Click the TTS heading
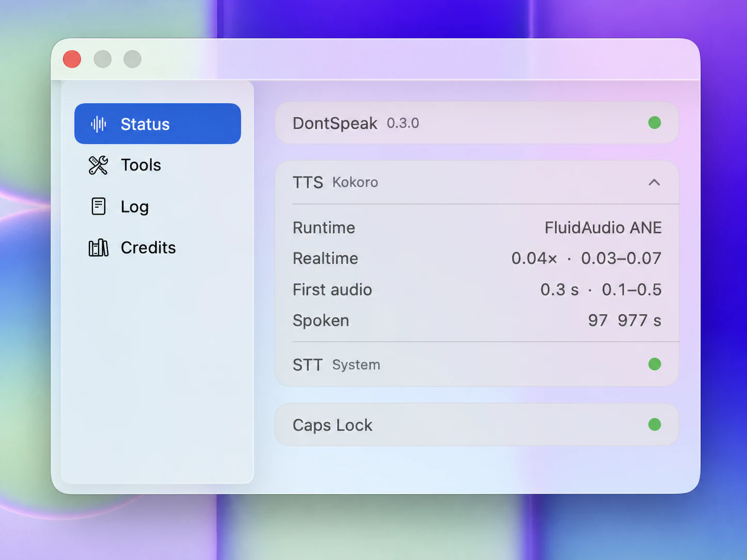747x560 pixels. click(308, 183)
